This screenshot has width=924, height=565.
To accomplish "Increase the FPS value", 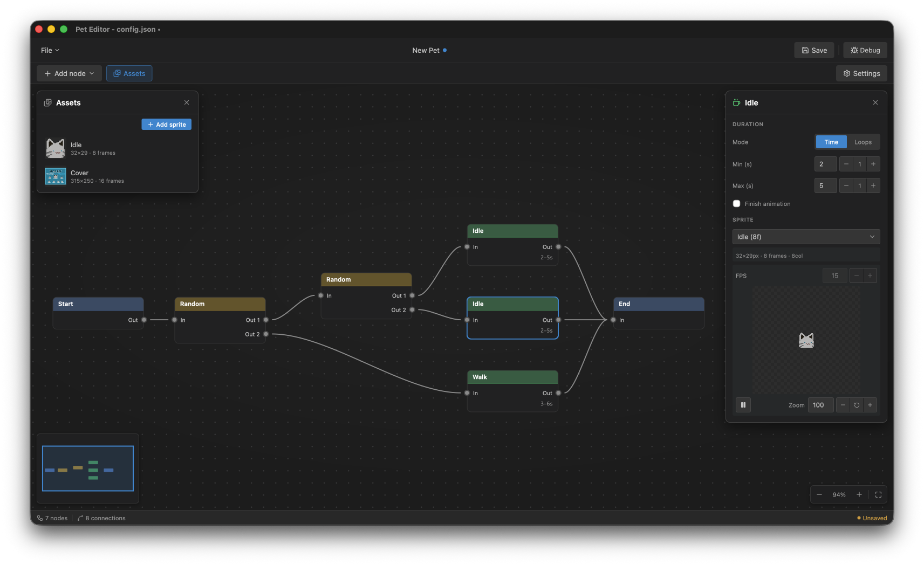I will click(x=870, y=275).
